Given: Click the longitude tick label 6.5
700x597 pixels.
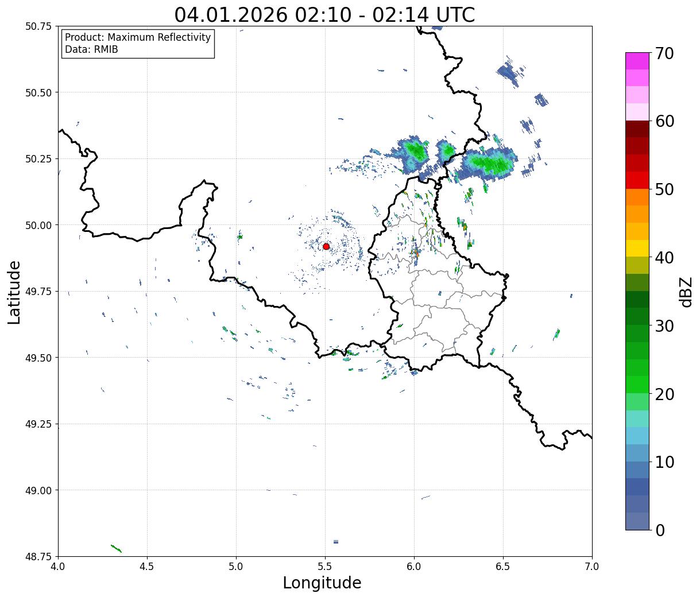Looking at the screenshot, I should click(503, 567).
